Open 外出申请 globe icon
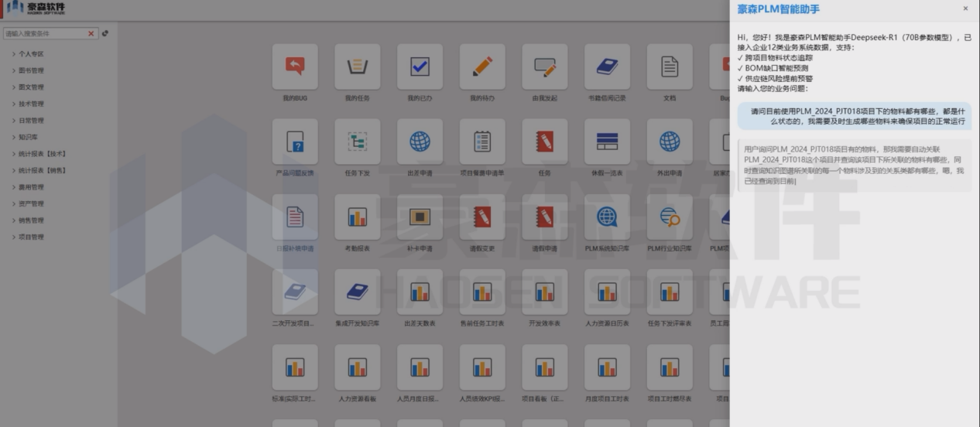This screenshot has height=427, width=980. [670, 142]
